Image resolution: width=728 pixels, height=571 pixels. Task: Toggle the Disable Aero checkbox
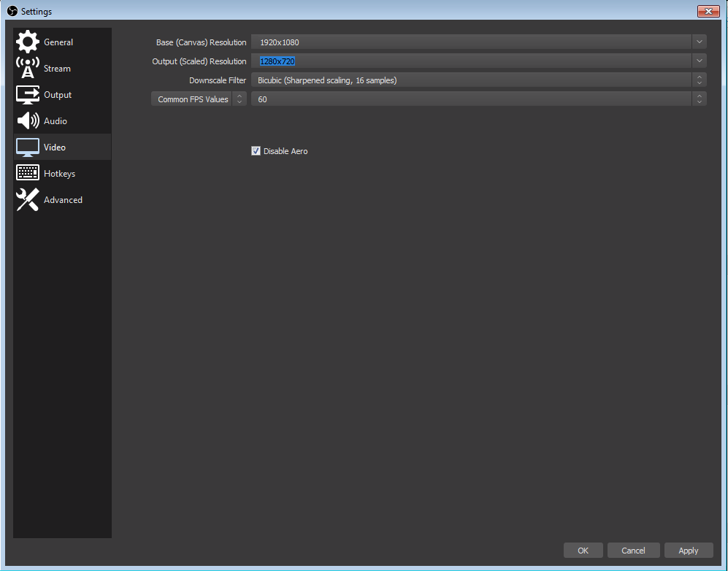(256, 151)
